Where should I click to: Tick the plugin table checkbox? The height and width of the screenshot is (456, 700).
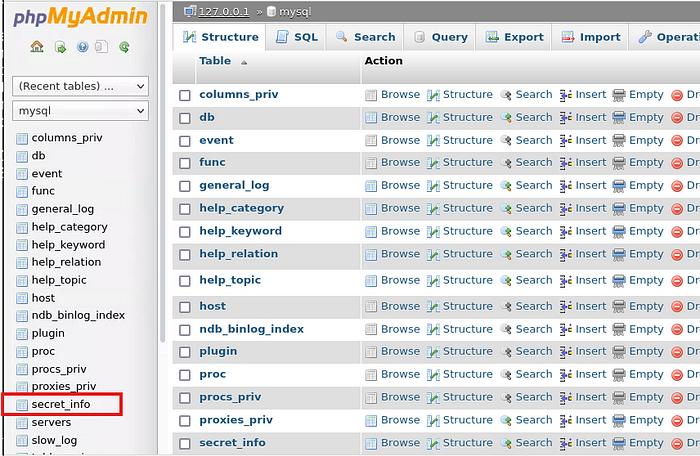point(185,352)
